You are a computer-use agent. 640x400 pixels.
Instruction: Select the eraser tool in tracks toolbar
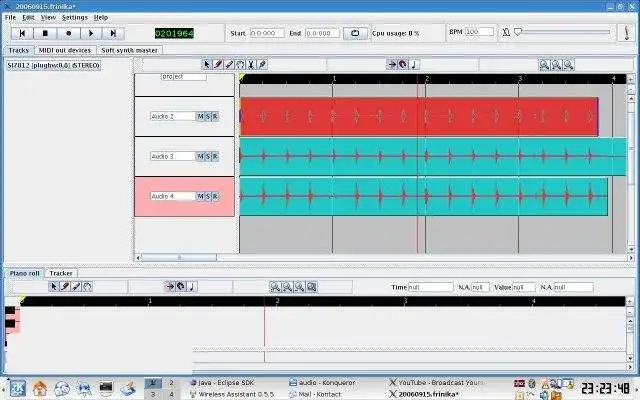[229, 64]
